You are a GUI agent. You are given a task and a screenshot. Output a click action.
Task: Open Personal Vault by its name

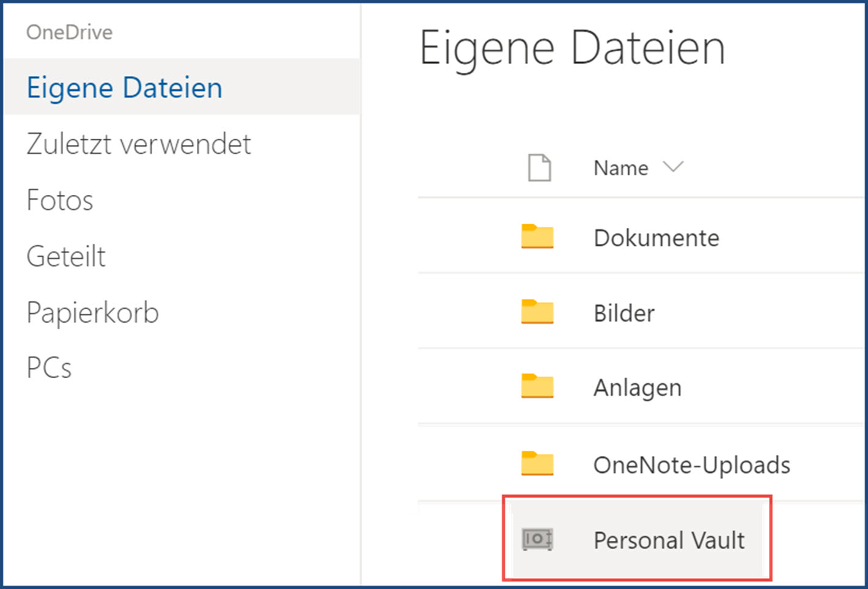669,540
